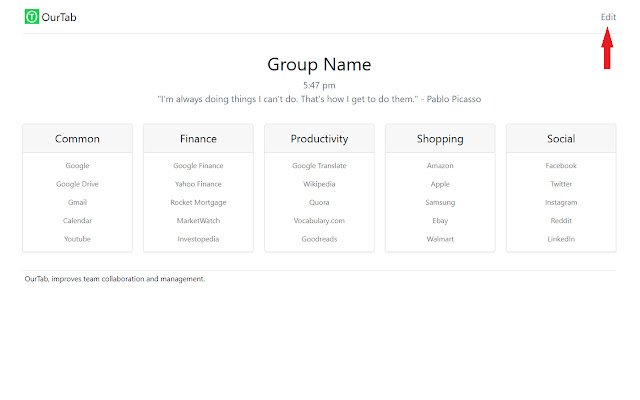Open the Ebay link
The width and height of the screenshot is (640, 400).
[x=440, y=221]
